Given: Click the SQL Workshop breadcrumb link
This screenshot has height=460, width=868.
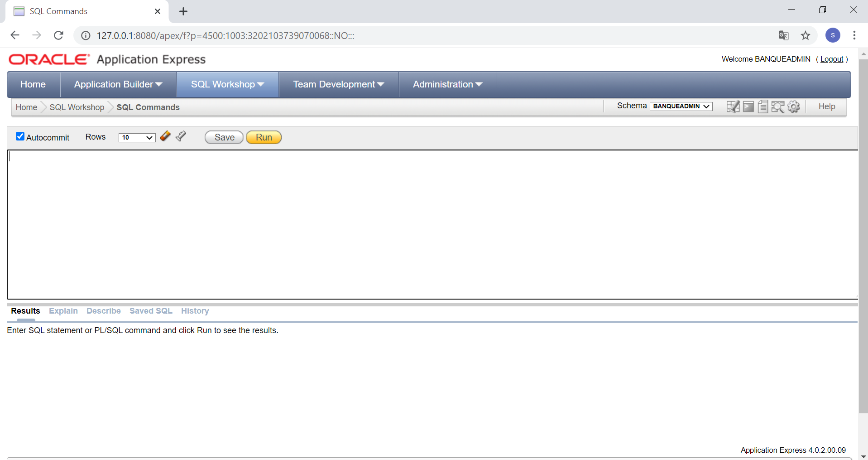Looking at the screenshot, I should 77,107.
